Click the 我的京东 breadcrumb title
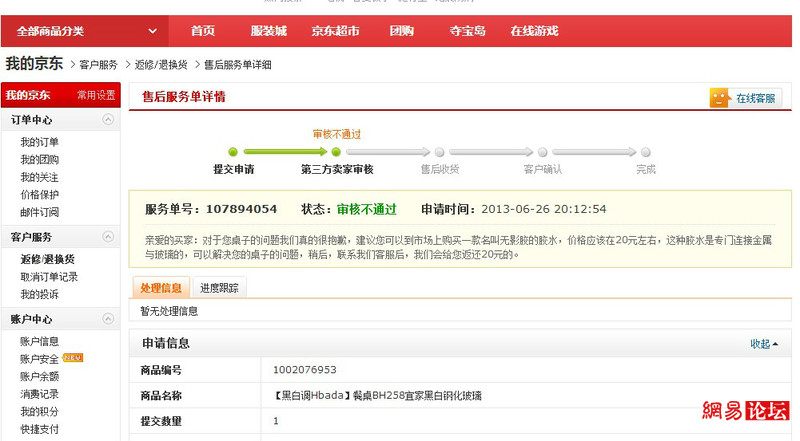 [34, 64]
